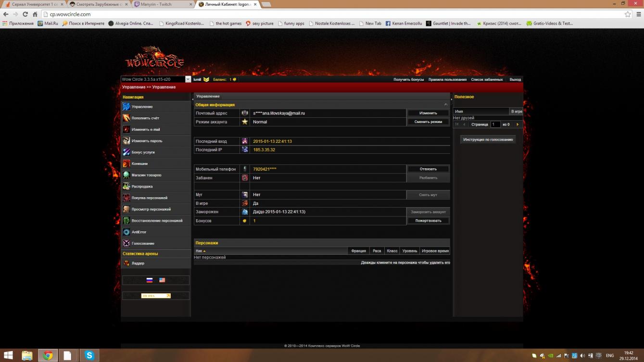This screenshot has width=644, height=362.
Task: Select the Управление panel tab
Action: tap(208, 97)
